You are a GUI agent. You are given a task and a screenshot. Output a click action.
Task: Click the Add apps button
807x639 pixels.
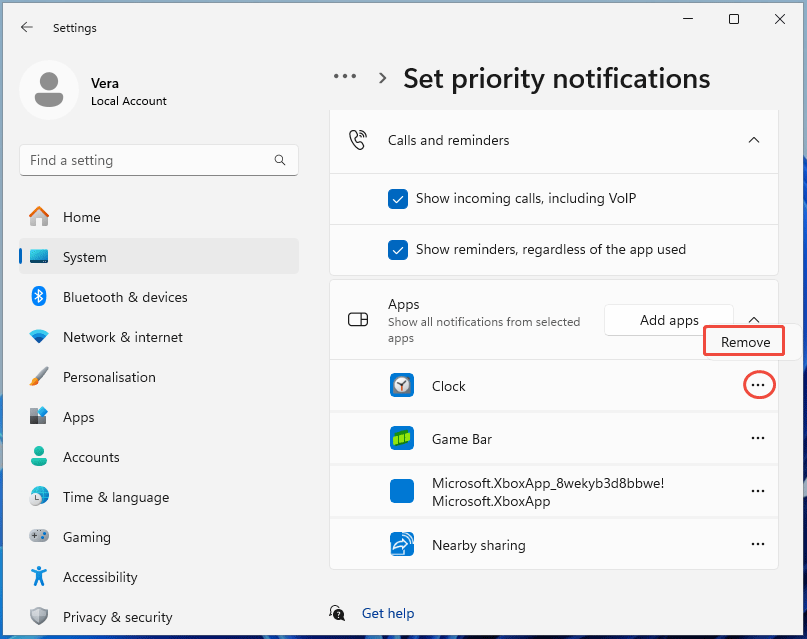[668, 319]
